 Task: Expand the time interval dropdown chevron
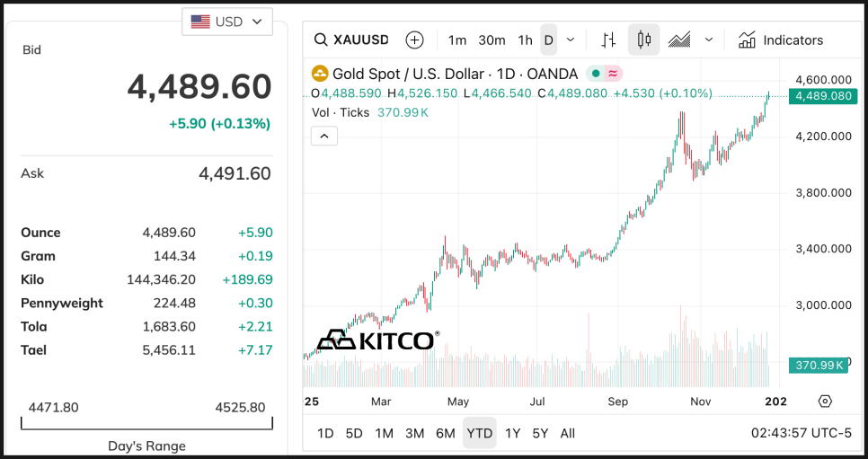(x=570, y=40)
